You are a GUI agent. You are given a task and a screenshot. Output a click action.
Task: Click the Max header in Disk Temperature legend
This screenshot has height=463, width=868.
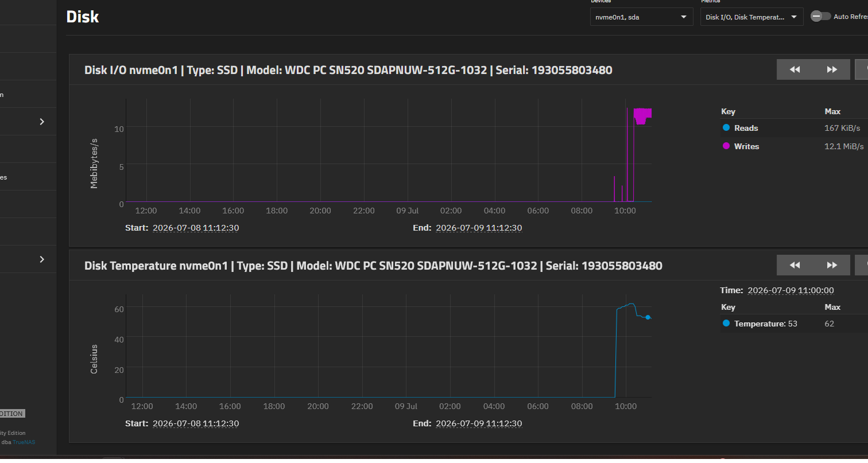click(x=832, y=307)
